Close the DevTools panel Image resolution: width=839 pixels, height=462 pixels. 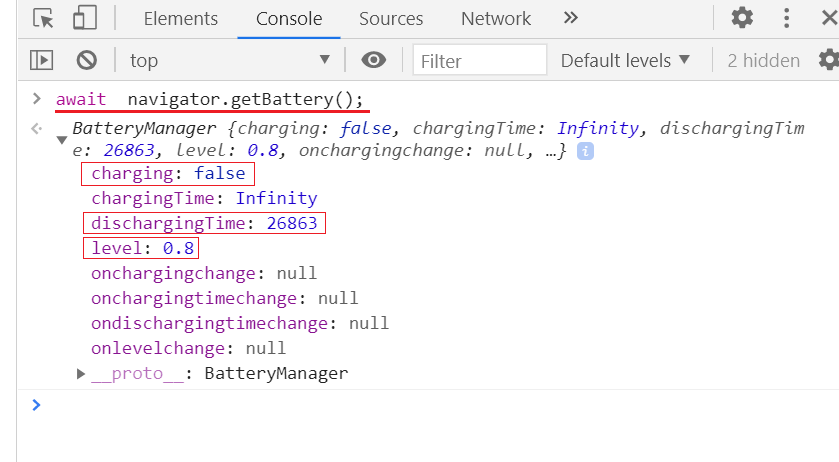829,18
